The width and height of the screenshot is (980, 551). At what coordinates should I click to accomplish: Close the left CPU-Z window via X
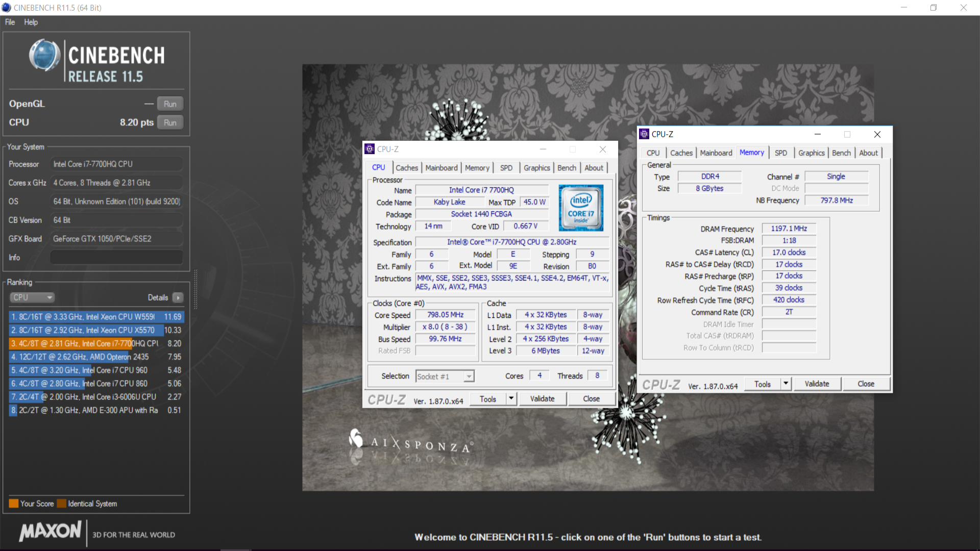(x=603, y=149)
